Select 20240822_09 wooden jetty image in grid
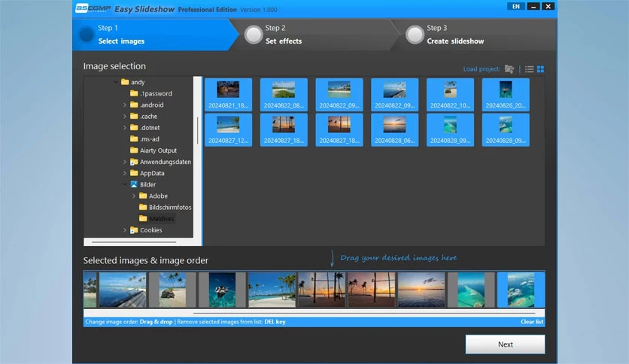The image size is (629, 364). 395,95
